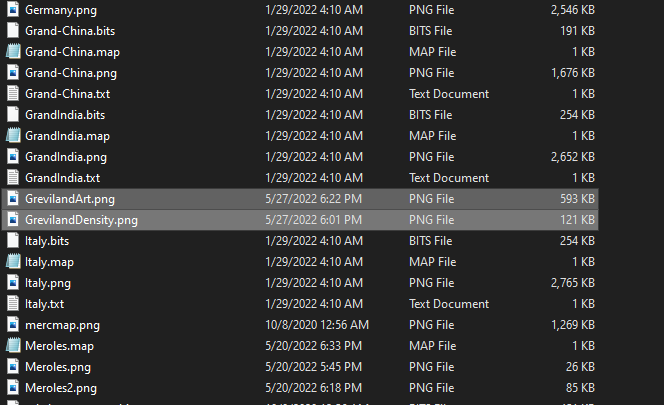Image resolution: width=664 pixels, height=405 pixels.
Task: Select the Meroles.png file name
Action: [60, 366]
